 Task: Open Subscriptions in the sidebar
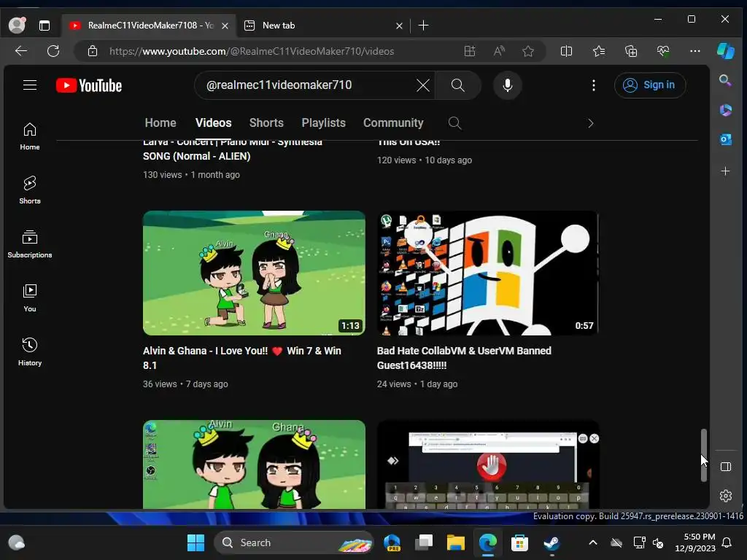[x=29, y=244]
